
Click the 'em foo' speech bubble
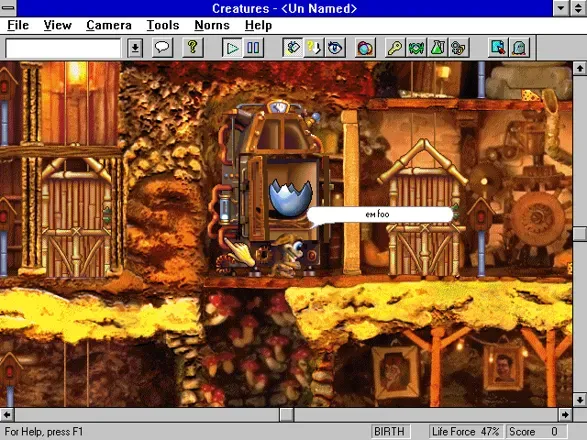point(379,215)
